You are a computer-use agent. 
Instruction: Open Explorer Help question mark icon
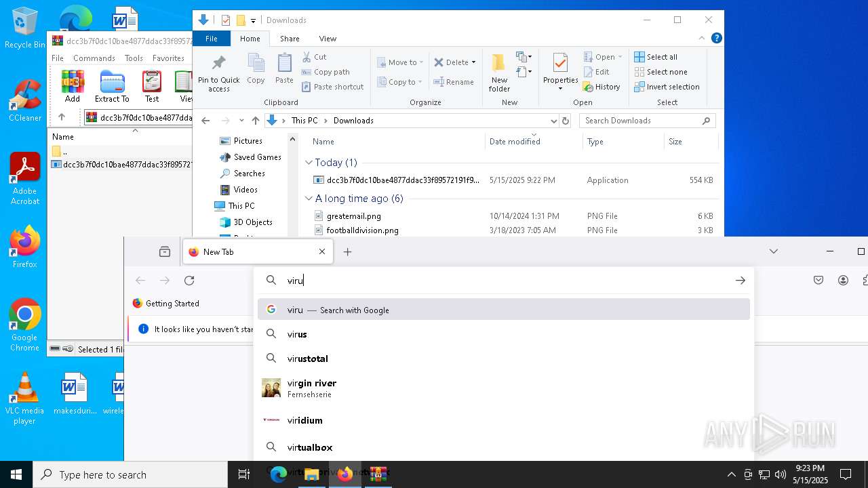tap(716, 39)
